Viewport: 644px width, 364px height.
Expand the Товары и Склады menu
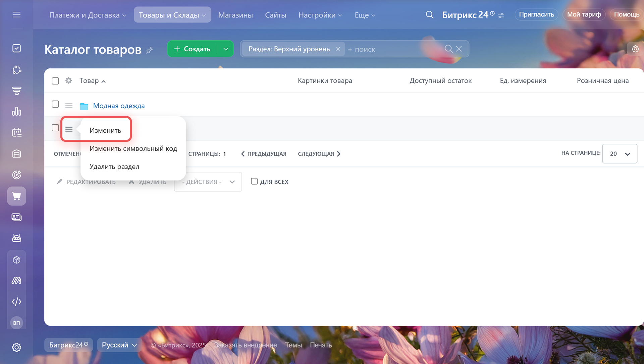172,15
